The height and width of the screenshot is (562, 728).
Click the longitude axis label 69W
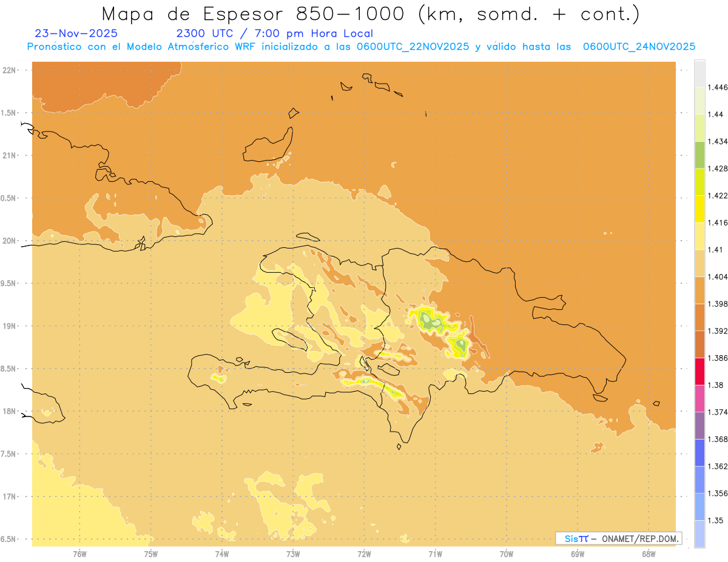coord(578,554)
